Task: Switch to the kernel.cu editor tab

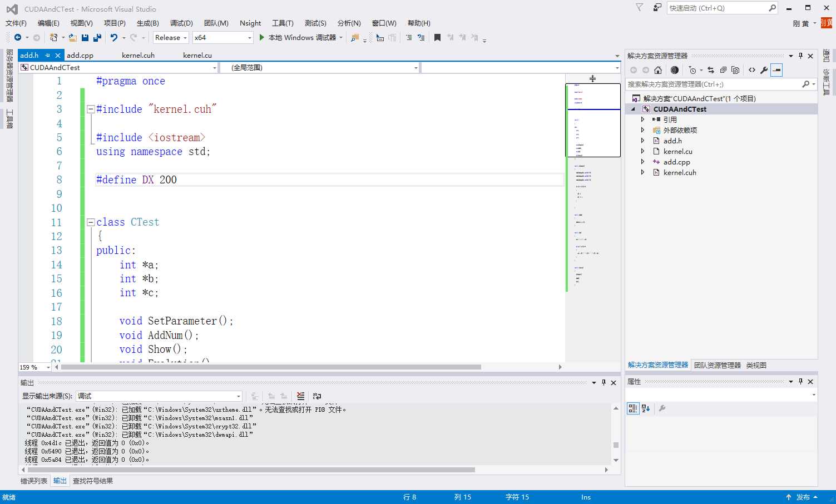Action: 197,55
